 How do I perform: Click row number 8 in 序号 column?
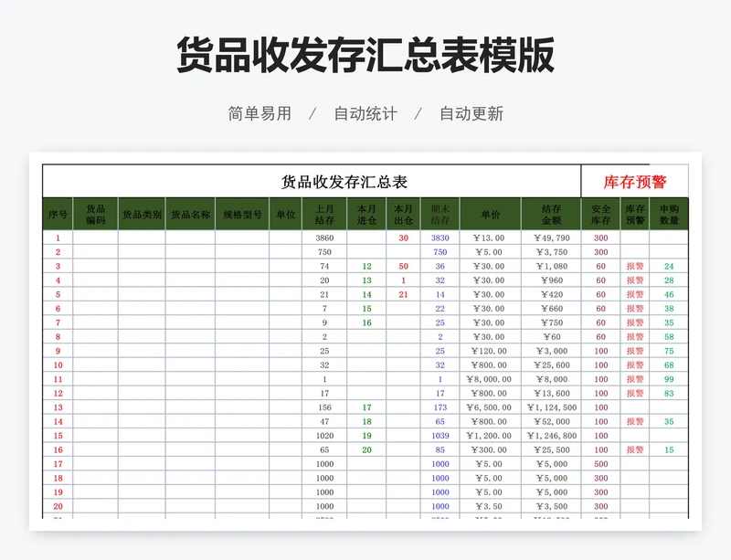coord(58,337)
